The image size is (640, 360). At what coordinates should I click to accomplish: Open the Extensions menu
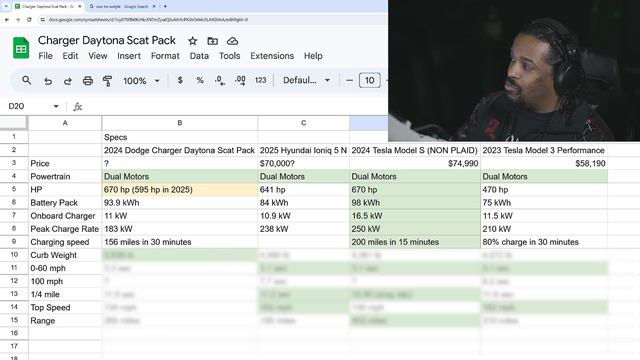click(272, 56)
